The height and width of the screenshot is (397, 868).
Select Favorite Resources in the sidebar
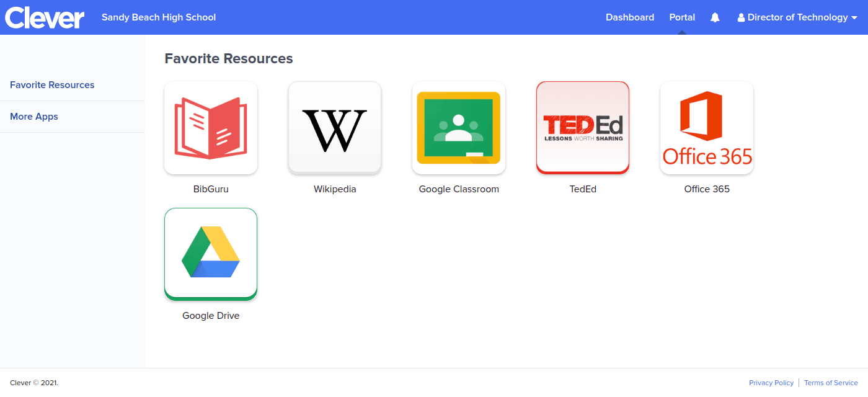tap(52, 85)
